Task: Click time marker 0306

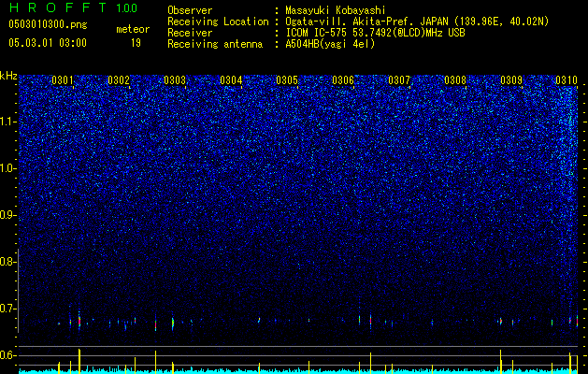Action: click(343, 80)
